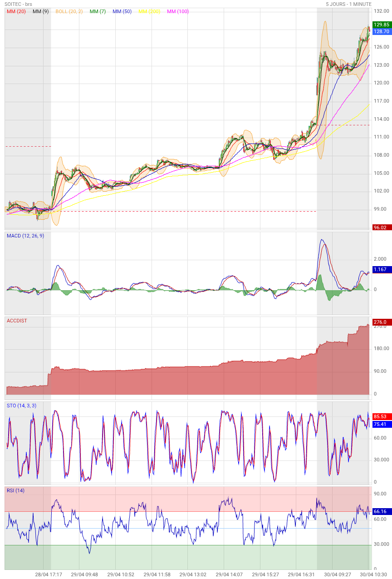
Task: Click the red 96.02 price tag
Action: tap(381, 228)
